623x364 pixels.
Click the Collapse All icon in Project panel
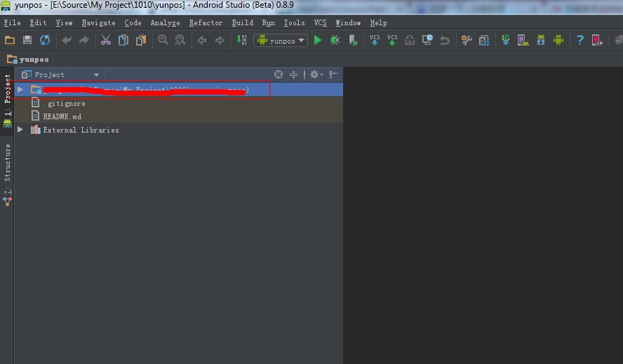pos(294,74)
